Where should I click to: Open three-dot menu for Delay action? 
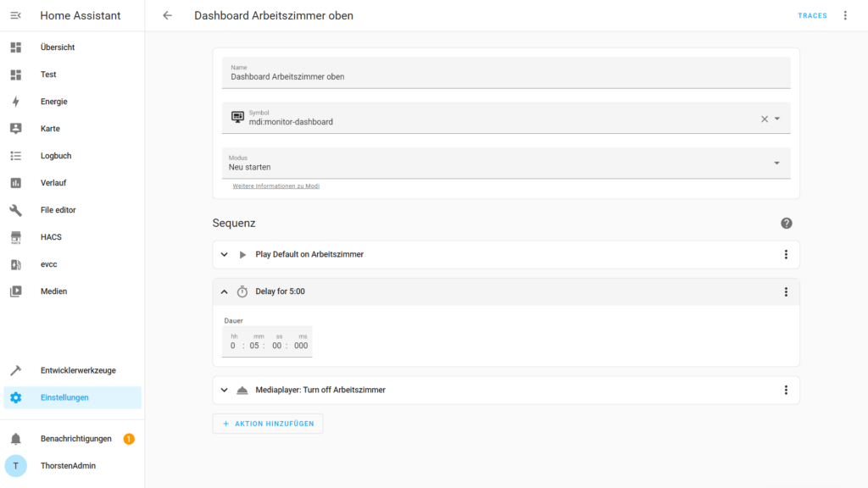coord(786,291)
